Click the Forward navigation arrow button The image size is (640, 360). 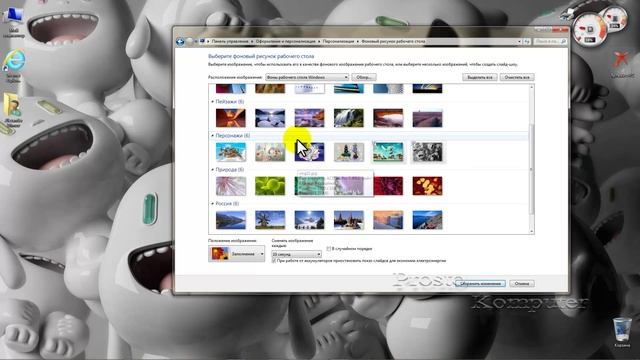point(189,41)
